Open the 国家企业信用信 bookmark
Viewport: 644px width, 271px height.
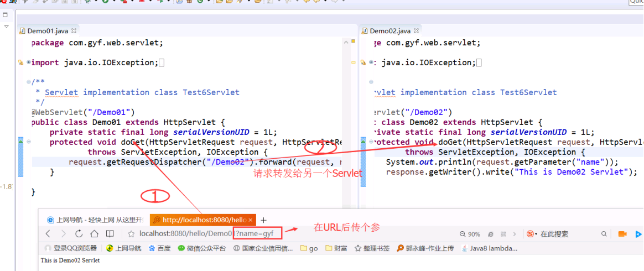tap(263, 248)
